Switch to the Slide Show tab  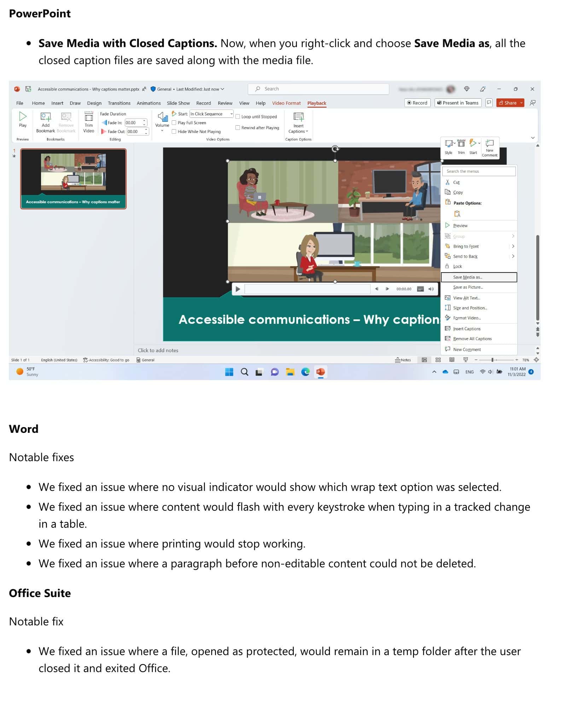click(x=178, y=103)
